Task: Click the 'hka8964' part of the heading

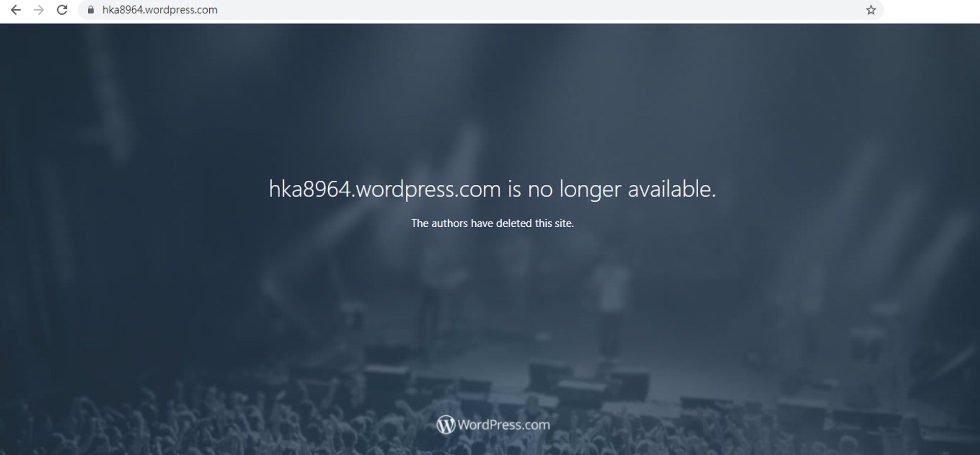Action: tap(310, 189)
